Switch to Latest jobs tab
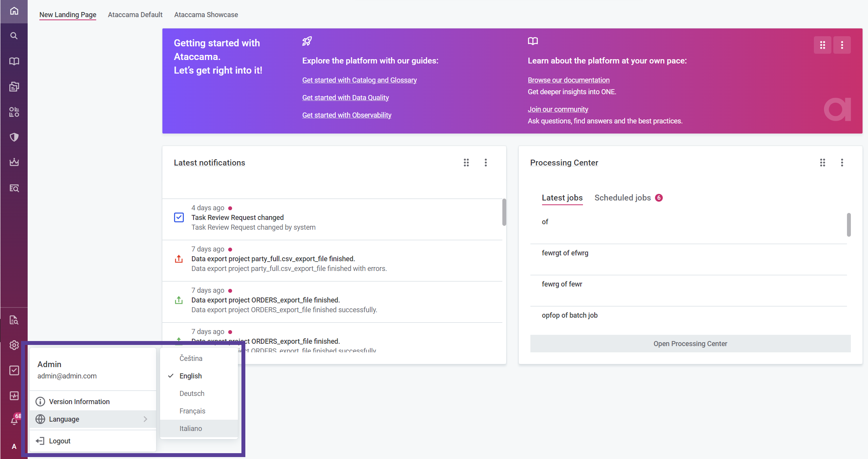868x459 pixels. [x=562, y=198]
